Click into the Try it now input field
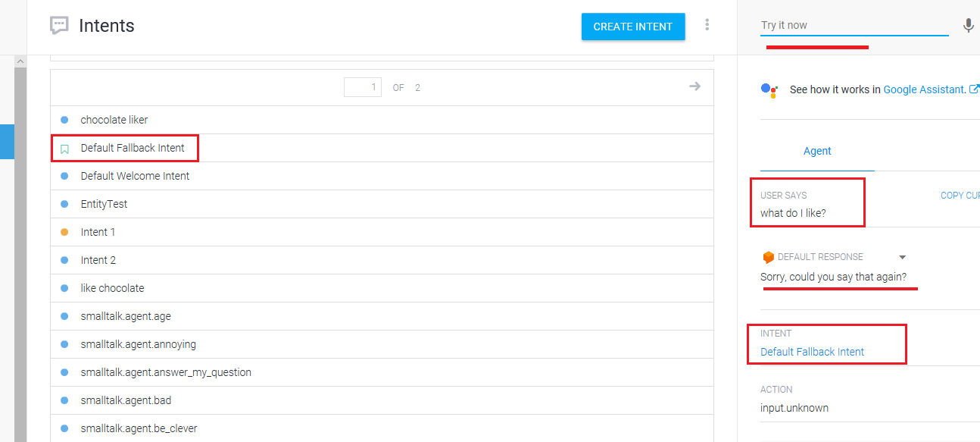 pos(854,26)
